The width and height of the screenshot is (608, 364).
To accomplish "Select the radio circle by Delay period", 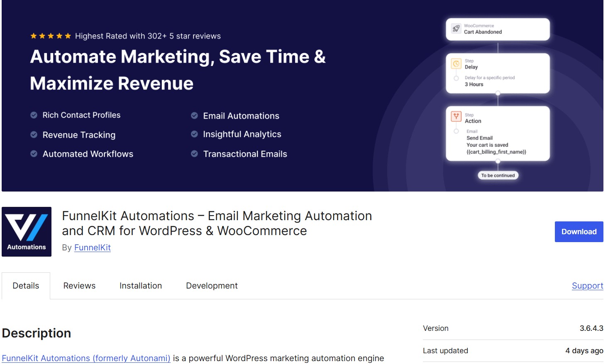I will coord(456,78).
